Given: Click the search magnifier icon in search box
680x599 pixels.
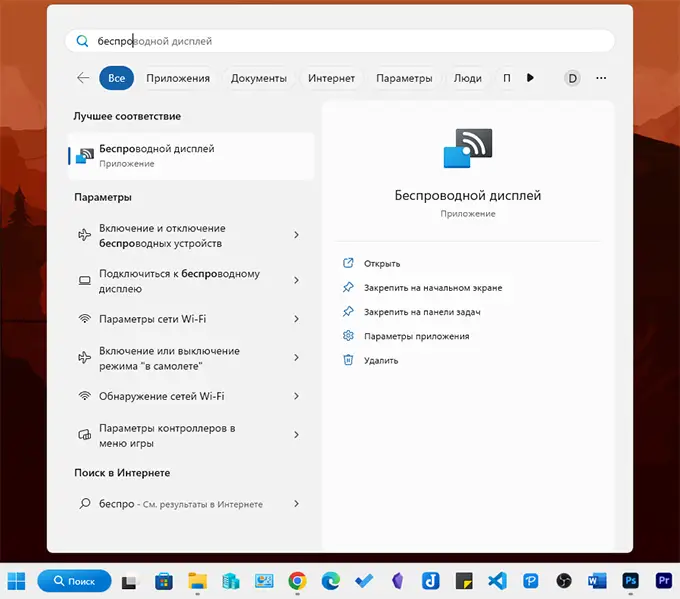Looking at the screenshot, I should click(82, 41).
